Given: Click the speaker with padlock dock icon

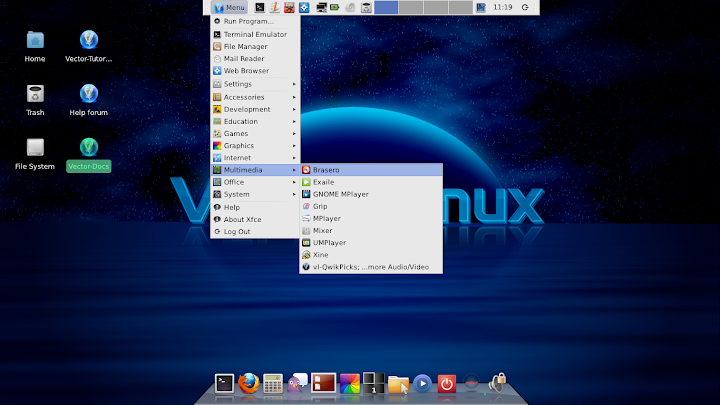Looking at the screenshot, I should coord(497,383).
